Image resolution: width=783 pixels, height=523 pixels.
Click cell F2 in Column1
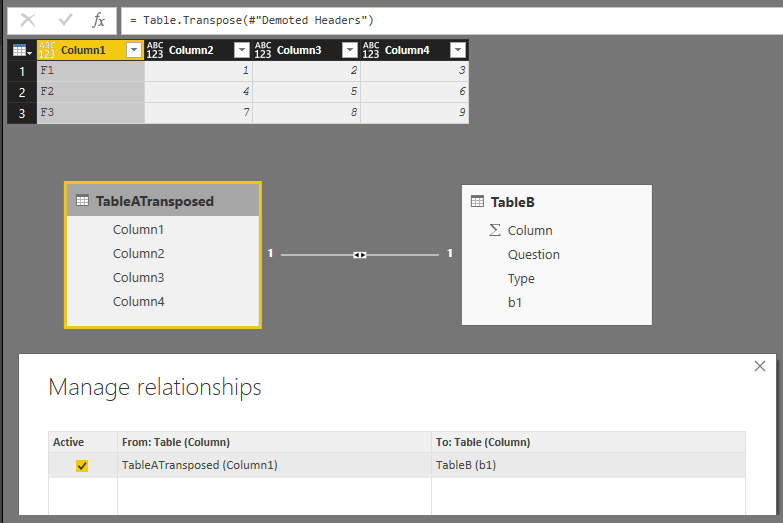pos(91,92)
